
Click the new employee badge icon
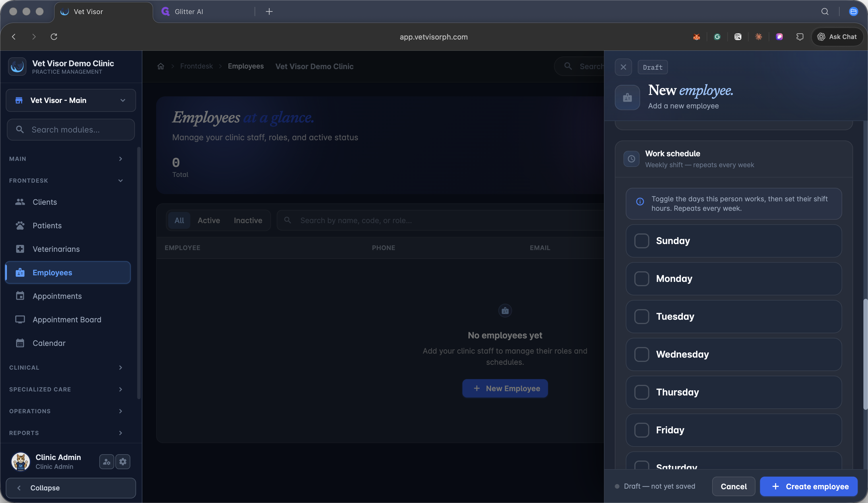[x=627, y=98]
